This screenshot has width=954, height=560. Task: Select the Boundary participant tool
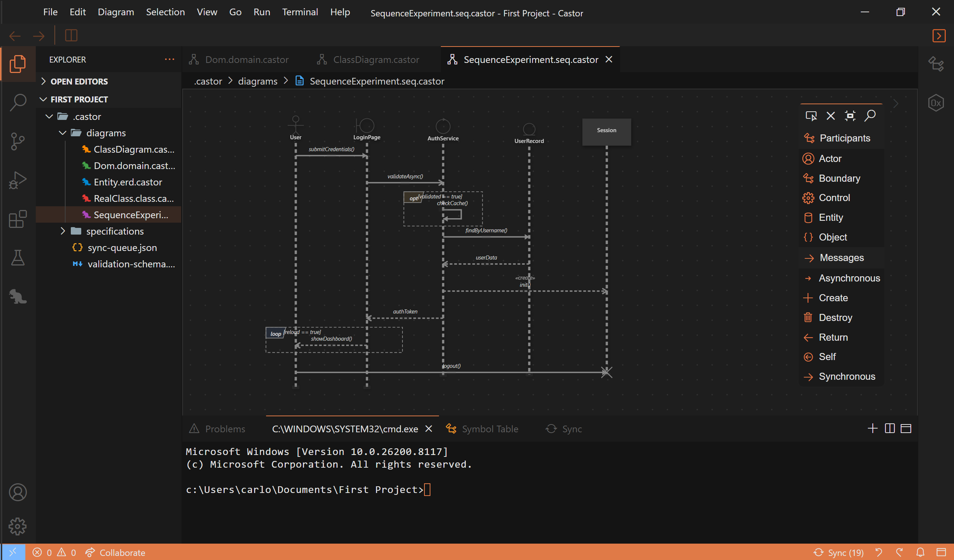839,178
